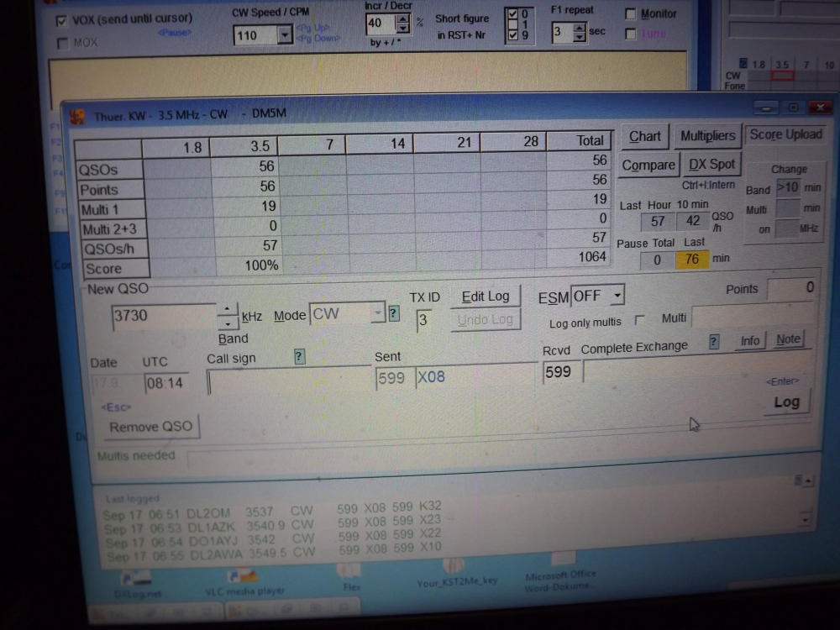The height and width of the screenshot is (630, 840).
Task: Click the help icon next to Call sign
Action: 298,357
